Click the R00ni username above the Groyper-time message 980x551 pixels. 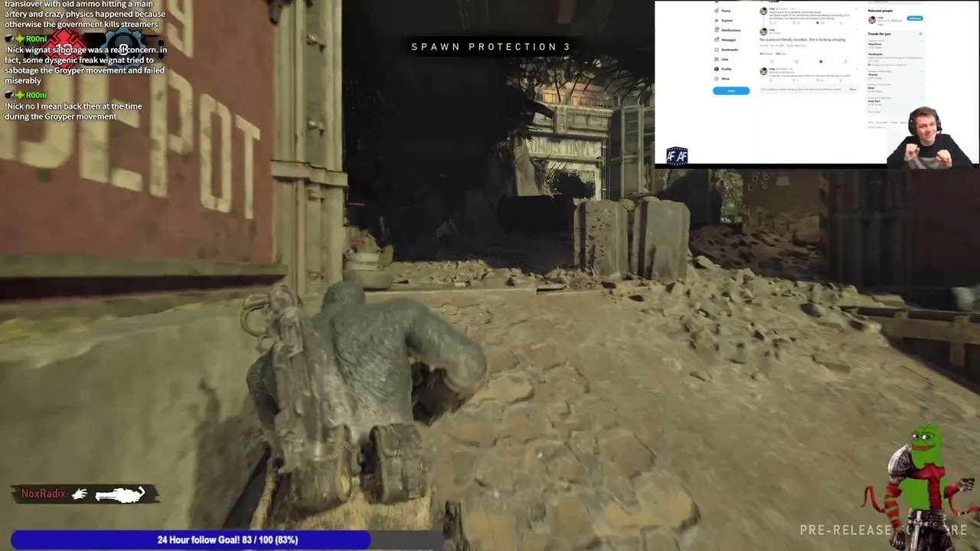tap(36, 95)
